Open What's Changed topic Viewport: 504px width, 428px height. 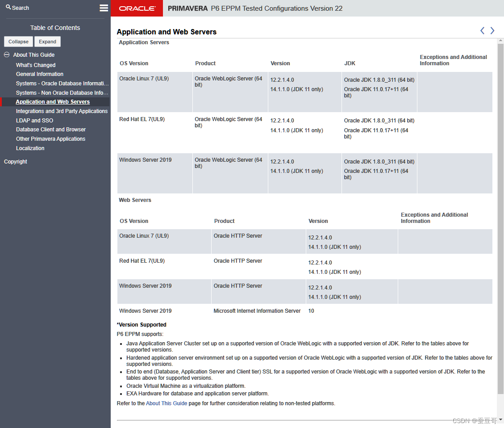36,65
